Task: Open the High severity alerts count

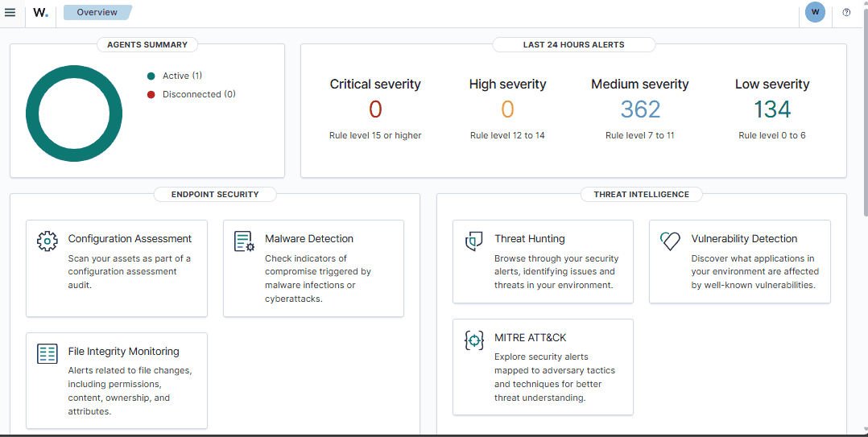Action: point(507,109)
